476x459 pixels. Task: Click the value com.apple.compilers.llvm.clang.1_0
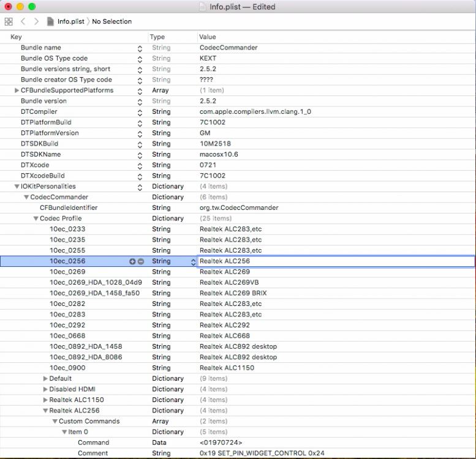click(x=255, y=111)
